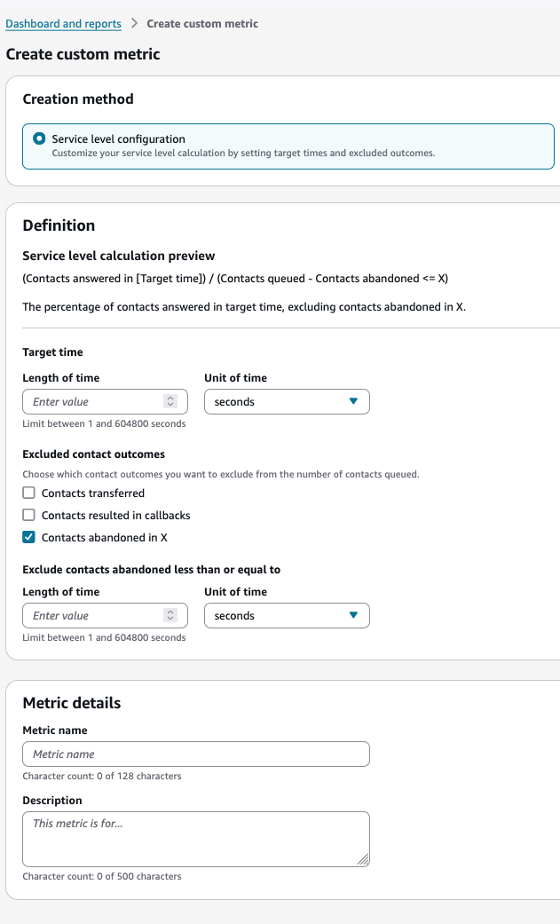Click the Metric name text field
The image size is (560, 924).
[195, 754]
